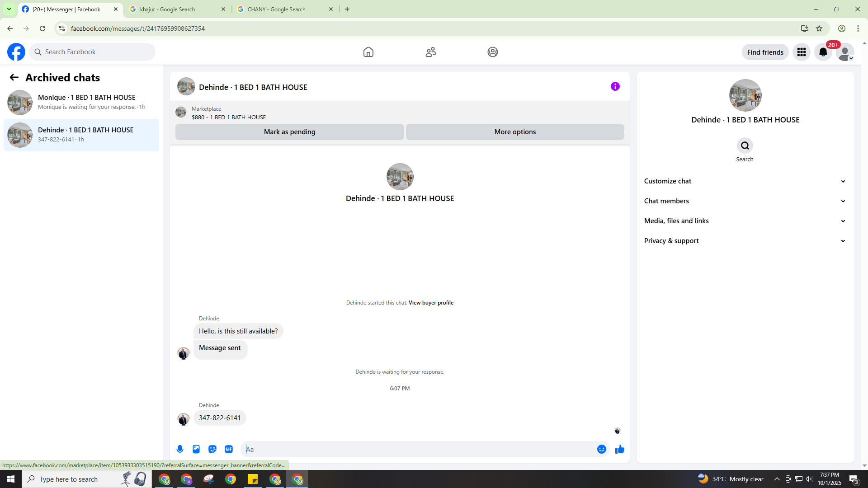Attach a photo or file
Viewport: 868px width, 488px height.
tap(196, 449)
